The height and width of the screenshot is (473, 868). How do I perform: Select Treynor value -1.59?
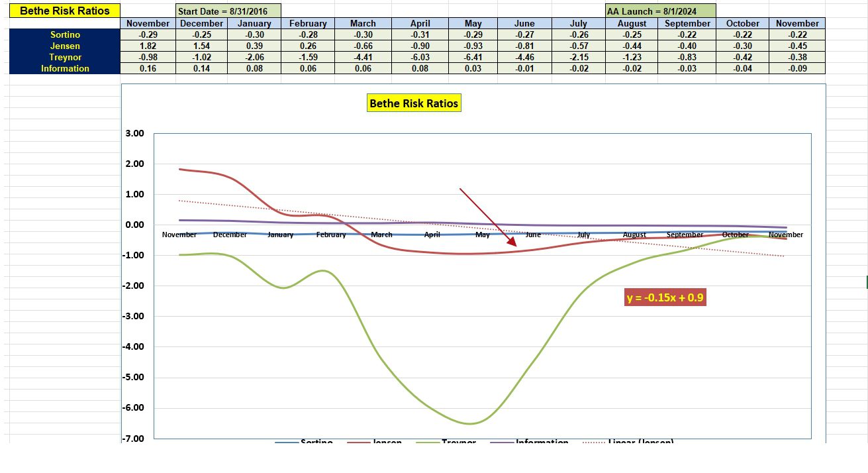[x=308, y=57]
